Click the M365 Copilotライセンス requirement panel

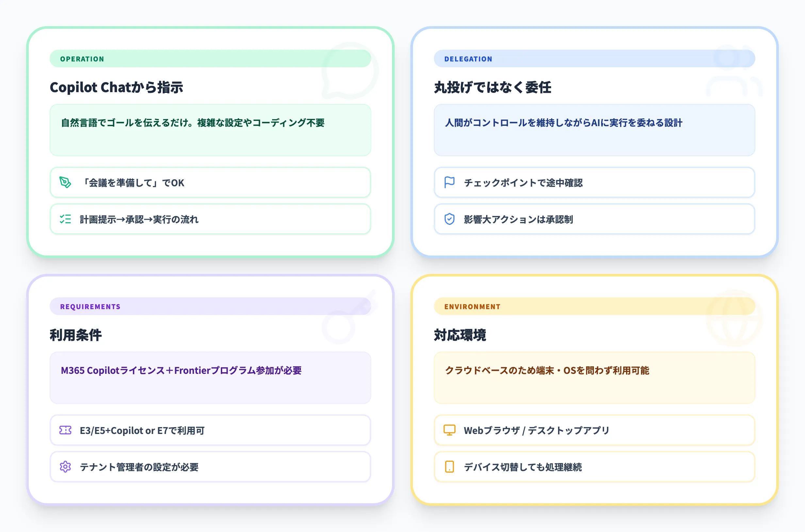pos(210,378)
